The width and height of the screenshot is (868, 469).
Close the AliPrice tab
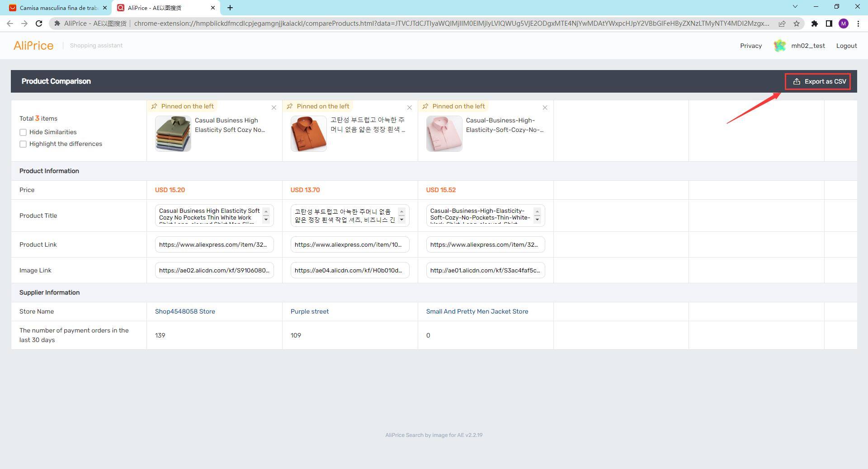click(x=213, y=8)
